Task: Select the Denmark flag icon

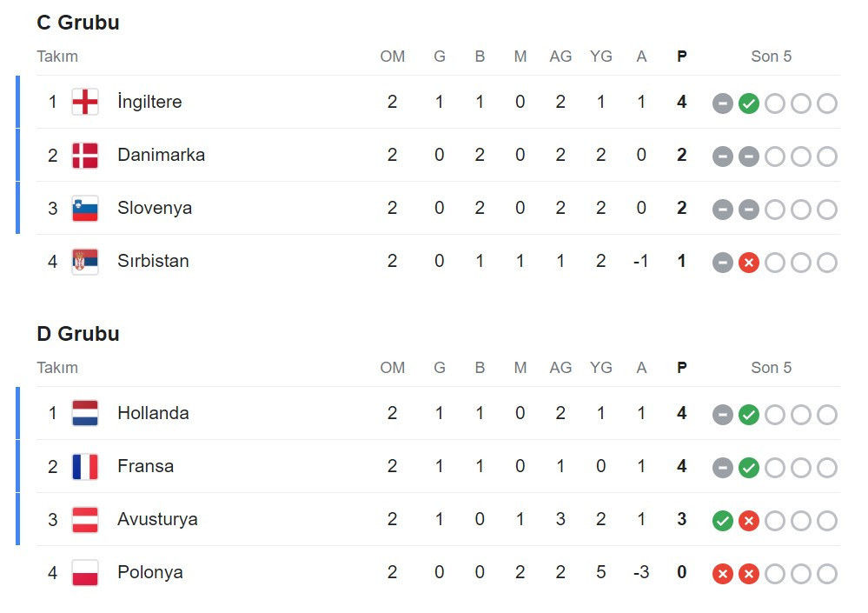Action: tap(84, 155)
